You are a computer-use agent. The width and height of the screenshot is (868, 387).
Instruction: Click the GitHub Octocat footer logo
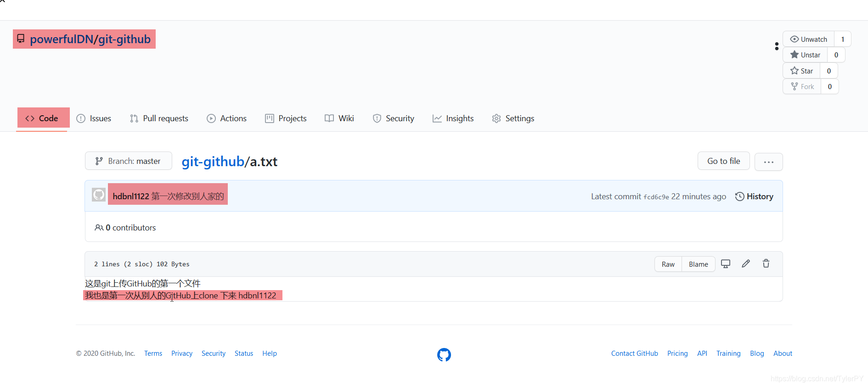click(x=444, y=355)
